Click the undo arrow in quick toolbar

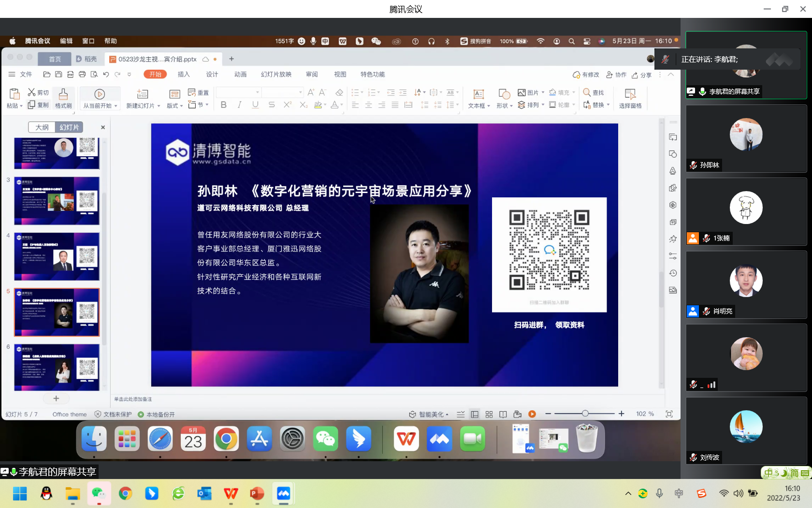pos(106,75)
